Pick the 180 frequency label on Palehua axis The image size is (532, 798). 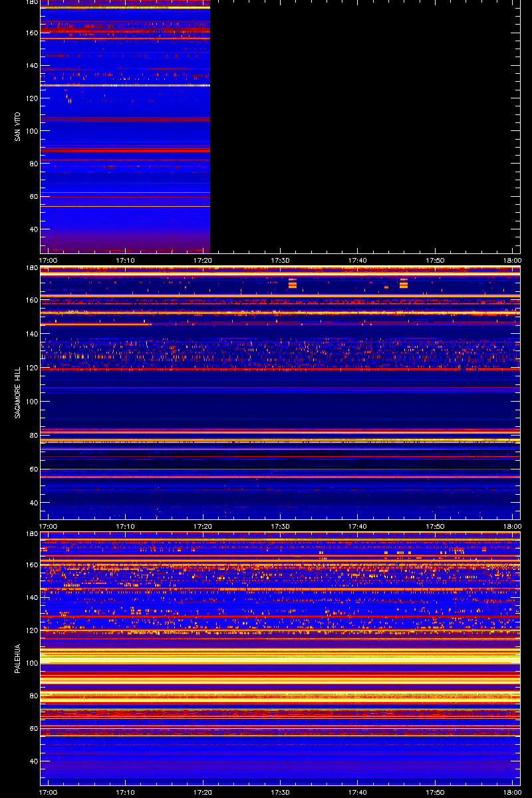point(31,534)
